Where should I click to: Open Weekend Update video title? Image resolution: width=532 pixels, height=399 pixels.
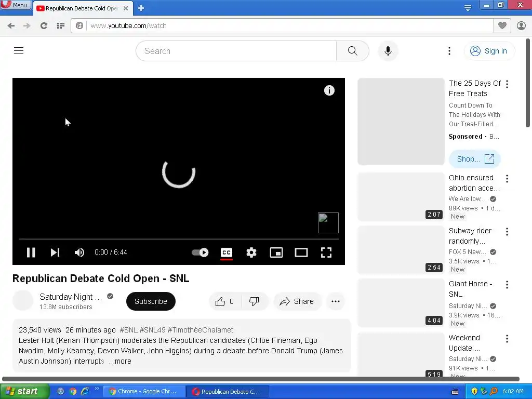(x=464, y=343)
